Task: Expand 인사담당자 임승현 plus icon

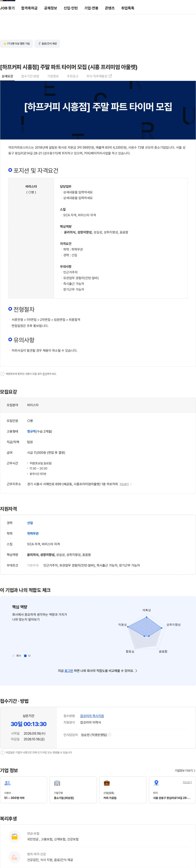Action: tap(110, 735)
